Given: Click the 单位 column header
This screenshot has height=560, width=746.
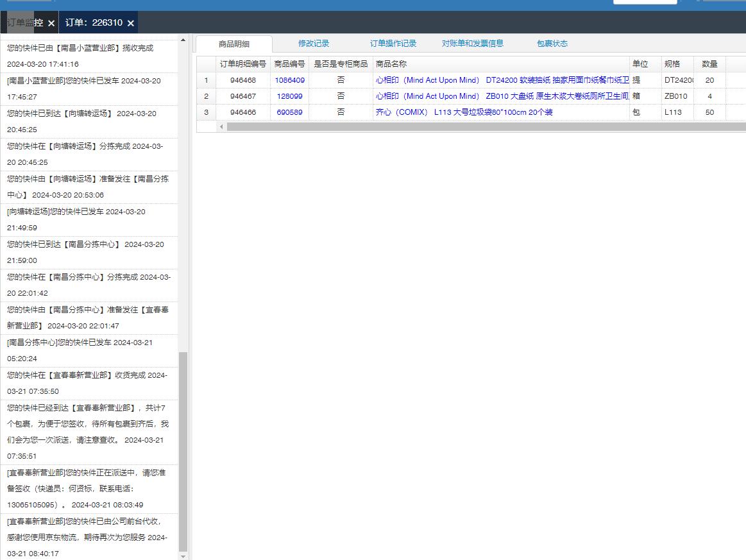Looking at the screenshot, I should (x=645, y=64).
